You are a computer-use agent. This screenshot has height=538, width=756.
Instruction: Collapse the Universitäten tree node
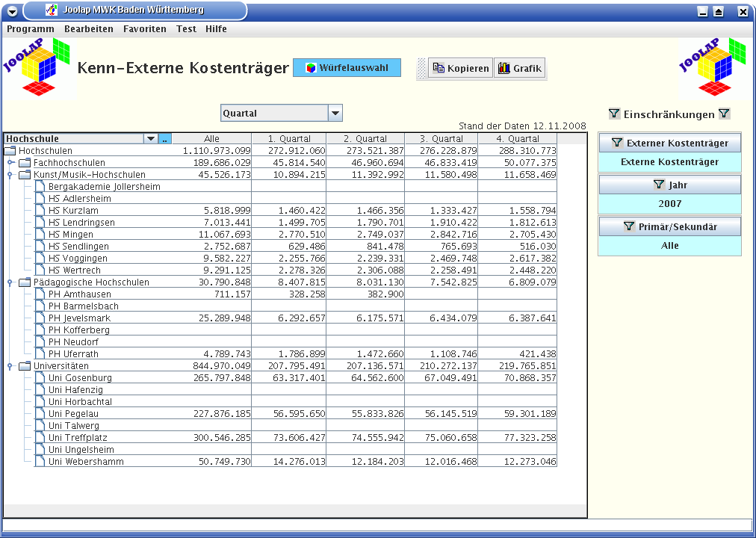tap(11, 366)
